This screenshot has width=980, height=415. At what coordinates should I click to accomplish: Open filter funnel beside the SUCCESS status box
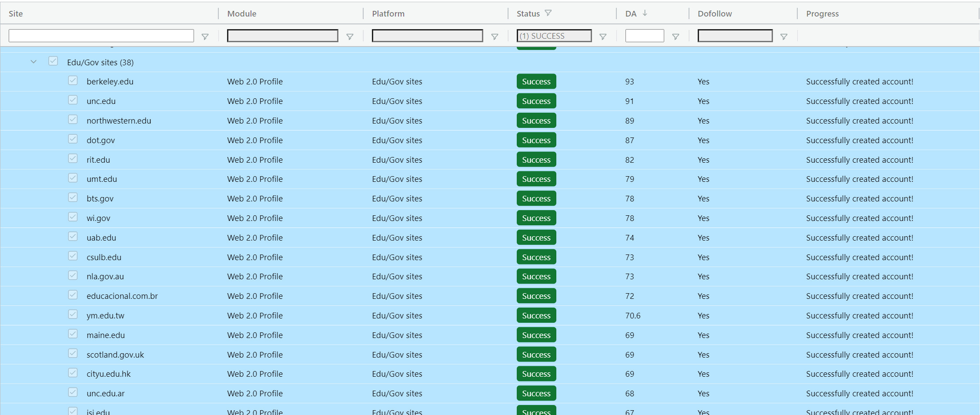pos(603,37)
